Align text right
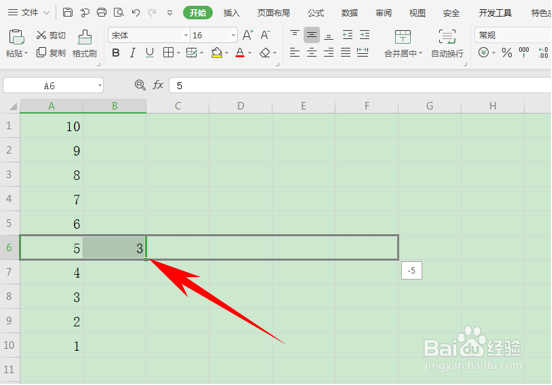 click(328, 53)
